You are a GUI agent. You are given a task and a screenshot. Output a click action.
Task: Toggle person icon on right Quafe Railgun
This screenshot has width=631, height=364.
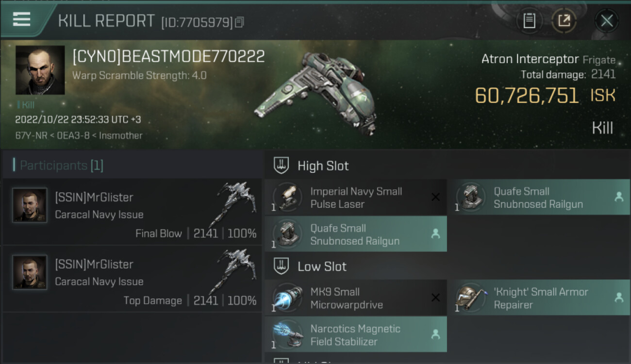(x=619, y=197)
